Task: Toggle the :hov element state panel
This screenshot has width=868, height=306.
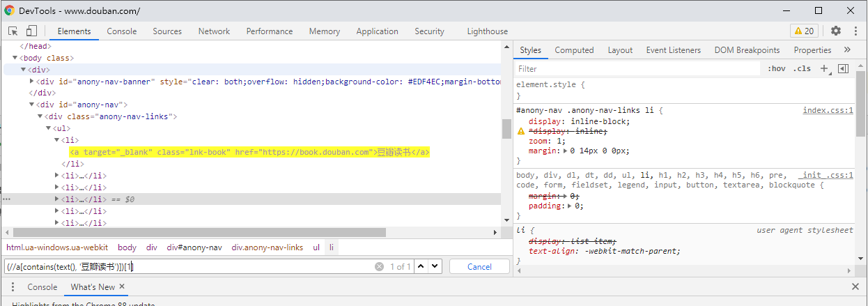Action: tap(776, 68)
